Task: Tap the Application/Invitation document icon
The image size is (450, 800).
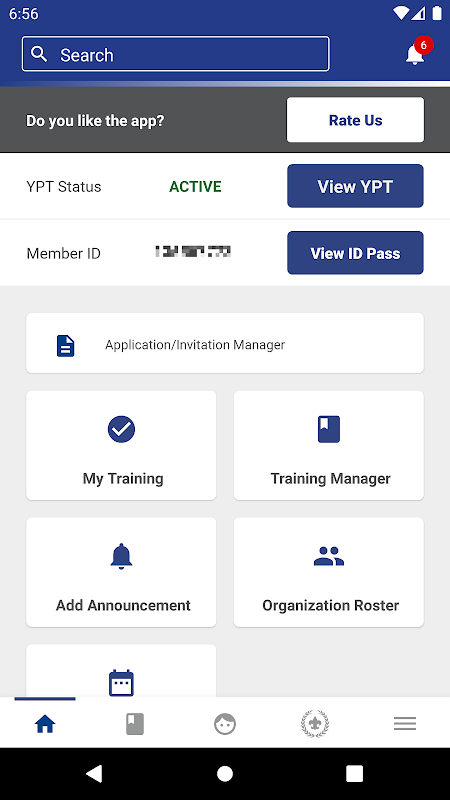Action: pos(65,345)
